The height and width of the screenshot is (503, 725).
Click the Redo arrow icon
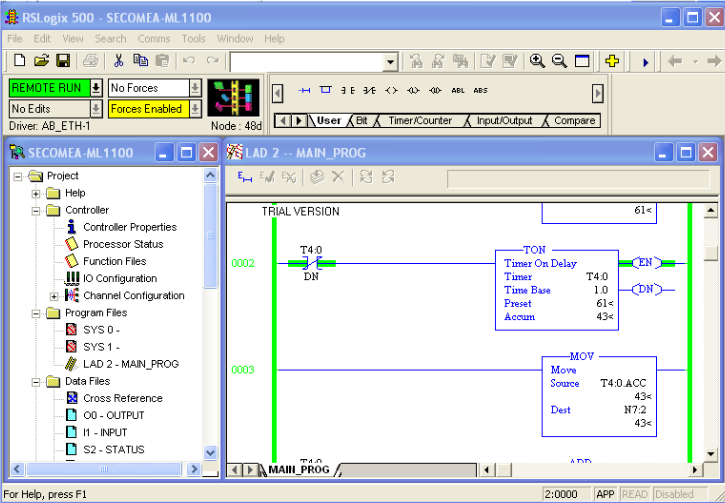[x=213, y=61]
